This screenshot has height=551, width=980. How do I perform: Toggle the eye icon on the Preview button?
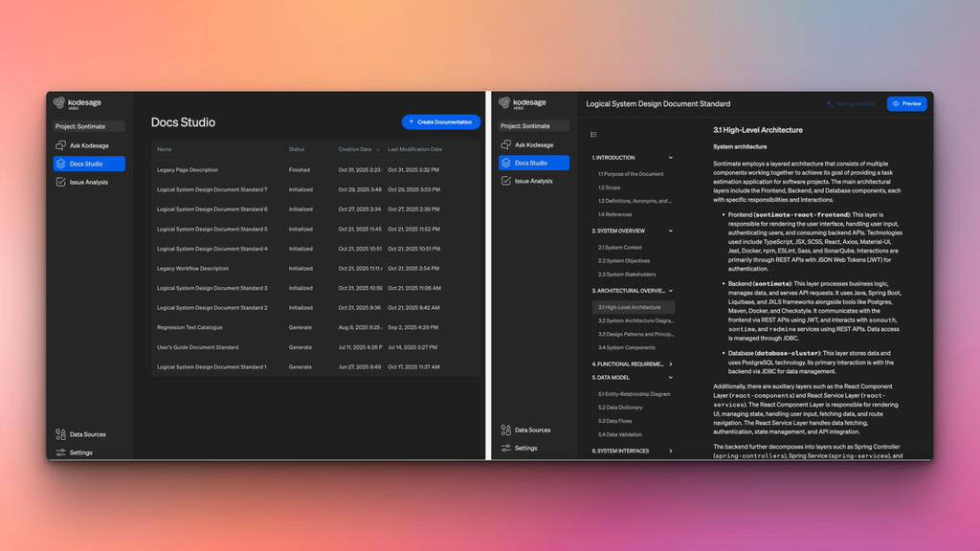tap(896, 103)
